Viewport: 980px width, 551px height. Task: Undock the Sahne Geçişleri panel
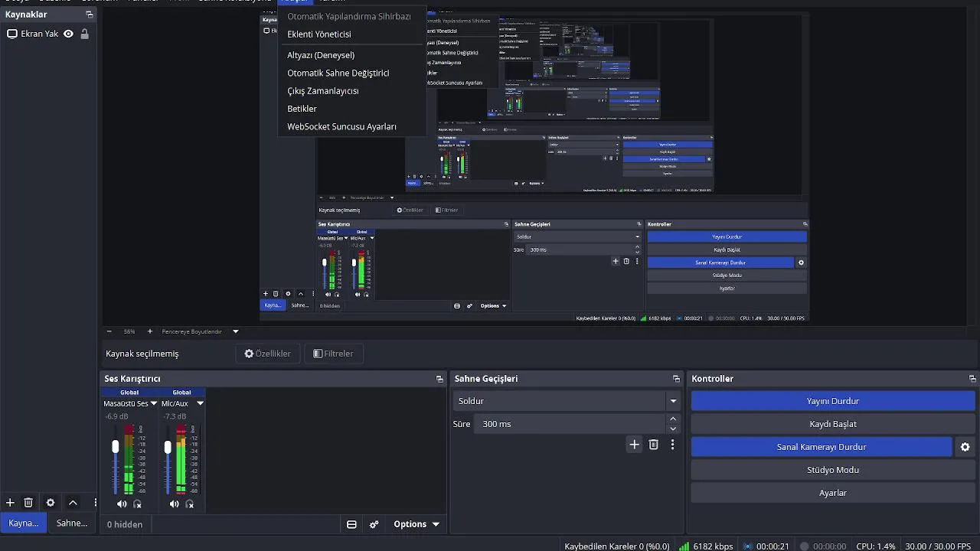pyautogui.click(x=676, y=379)
